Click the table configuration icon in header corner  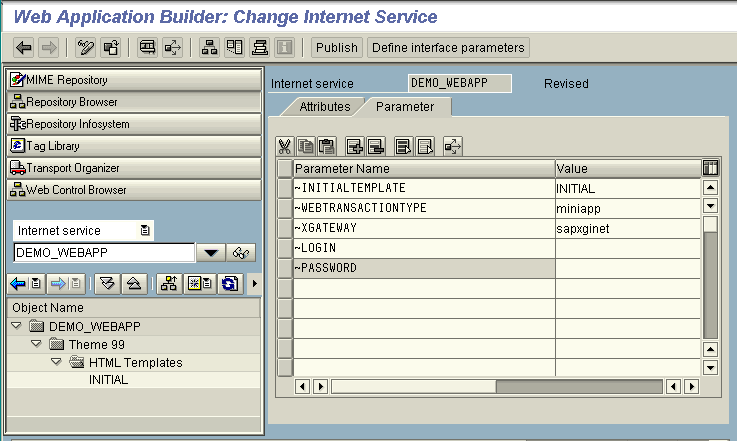(x=711, y=168)
